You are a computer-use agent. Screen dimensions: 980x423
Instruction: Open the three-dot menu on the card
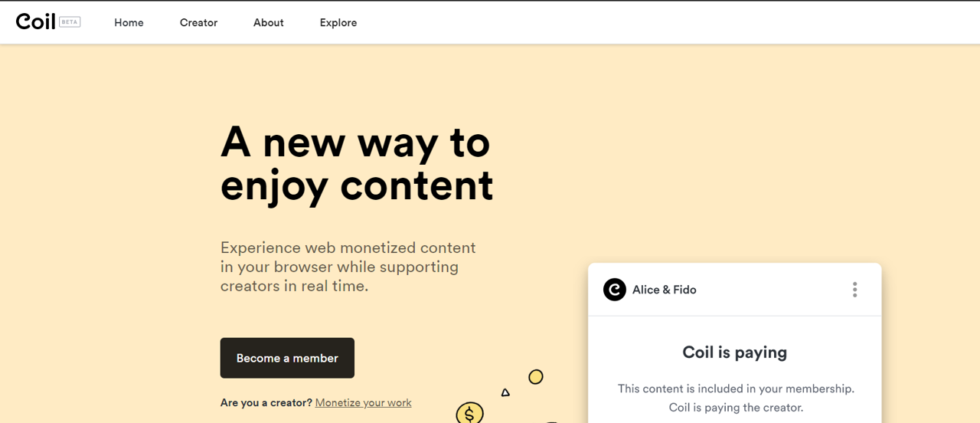click(854, 290)
